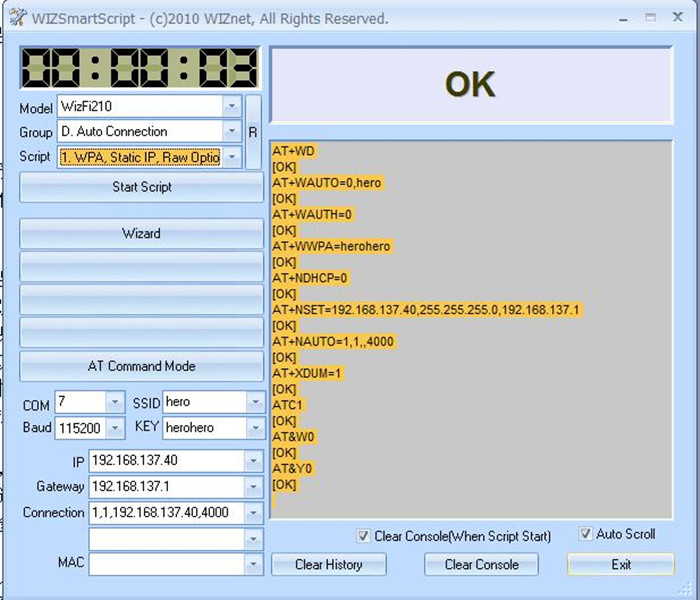Expand the Script dropdown arrow

(x=232, y=157)
